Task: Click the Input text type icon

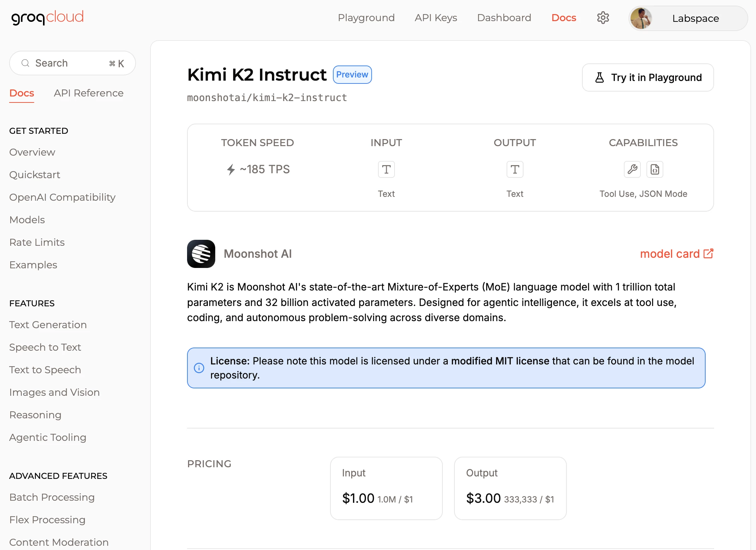Action: 386,169
